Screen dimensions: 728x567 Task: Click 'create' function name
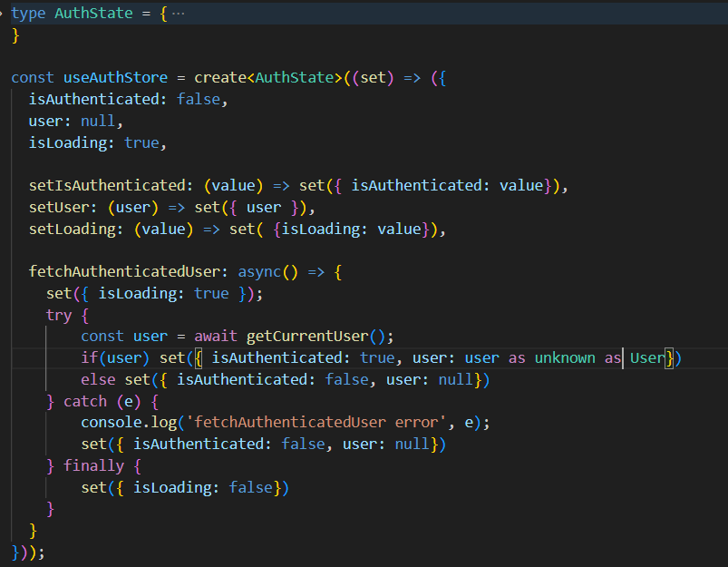[x=220, y=77]
